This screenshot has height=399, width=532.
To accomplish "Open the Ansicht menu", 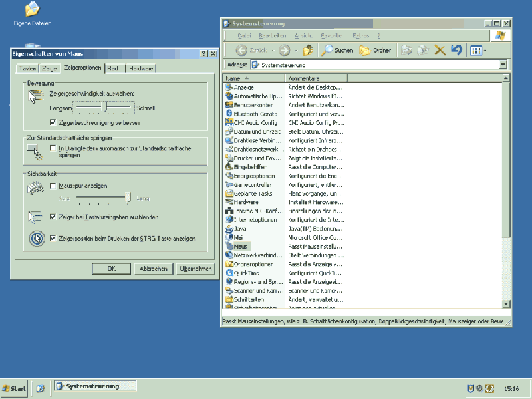I will [x=303, y=36].
